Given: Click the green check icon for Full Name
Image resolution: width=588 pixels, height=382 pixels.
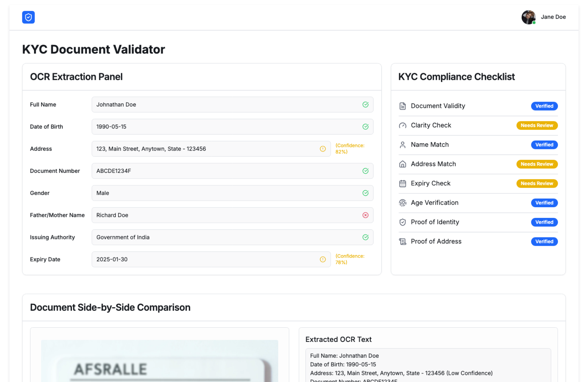Looking at the screenshot, I should click(365, 105).
